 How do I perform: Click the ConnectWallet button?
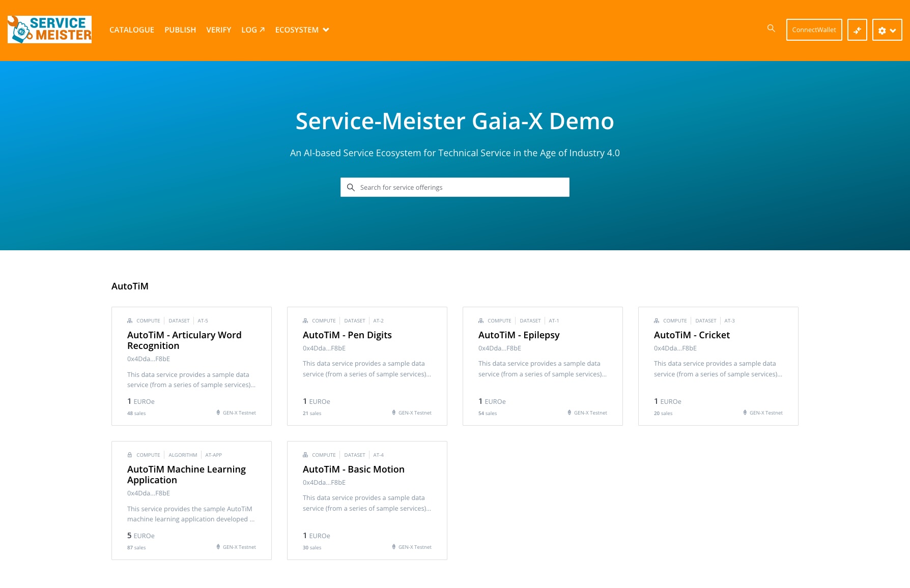(814, 30)
